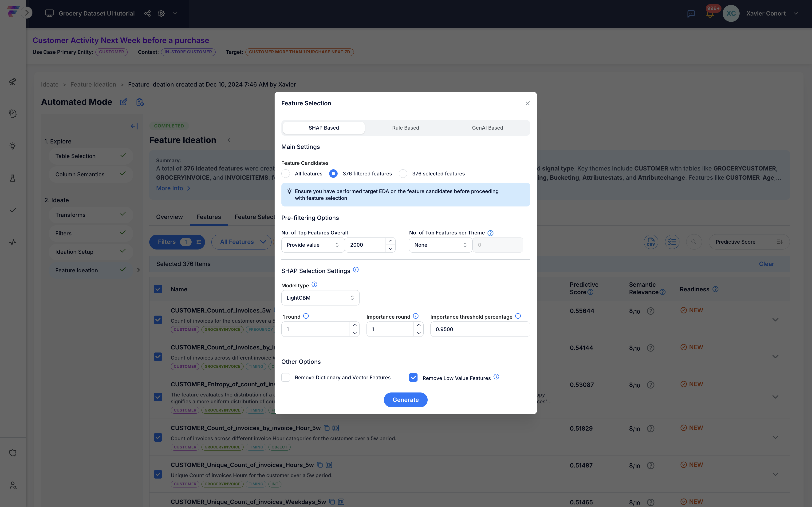812x507 pixels.
Task: Select the 376 selected features radio option
Action: [x=403, y=173]
